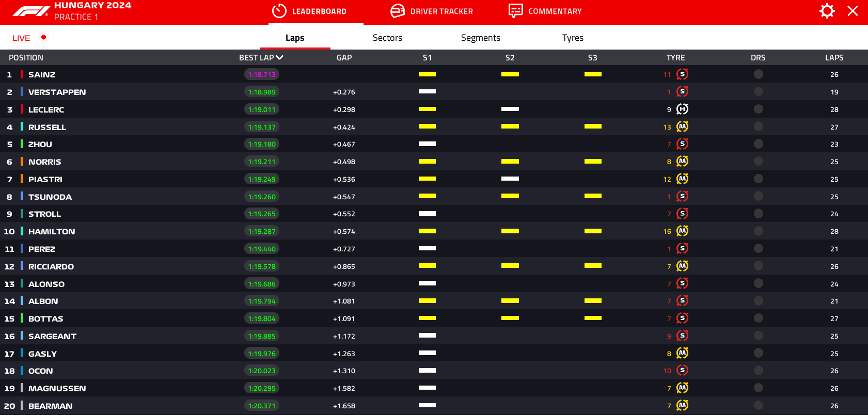The height and width of the screenshot is (415, 868).
Task: Click the Commentary chat icon
Action: pos(515,11)
